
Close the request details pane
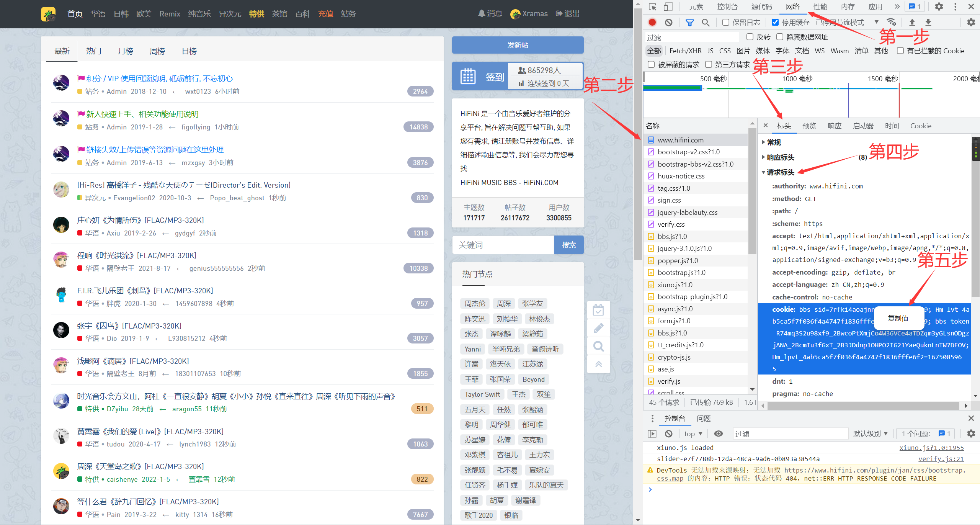[765, 126]
